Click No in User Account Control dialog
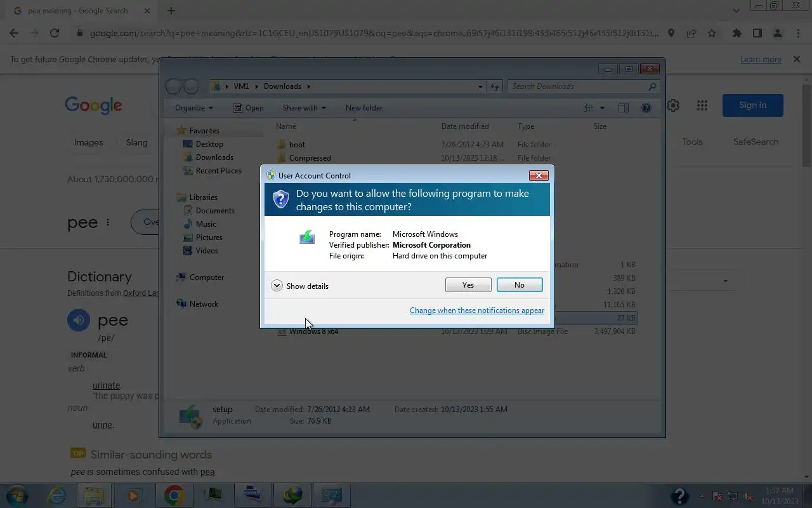Image resolution: width=812 pixels, height=508 pixels. pyautogui.click(x=520, y=285)
